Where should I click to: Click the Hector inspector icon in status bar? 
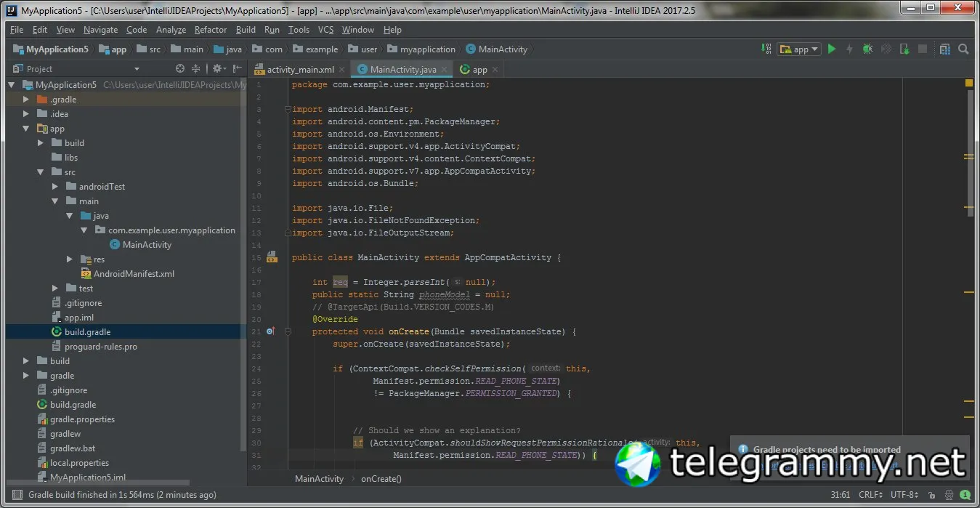click(x=949, y=495)
